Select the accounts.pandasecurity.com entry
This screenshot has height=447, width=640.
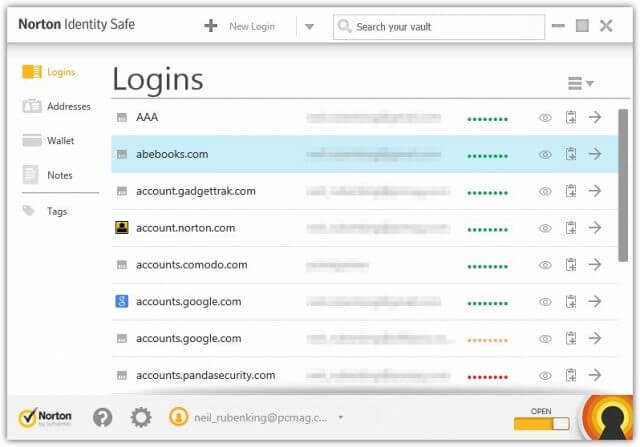click(x=364, y=375)
